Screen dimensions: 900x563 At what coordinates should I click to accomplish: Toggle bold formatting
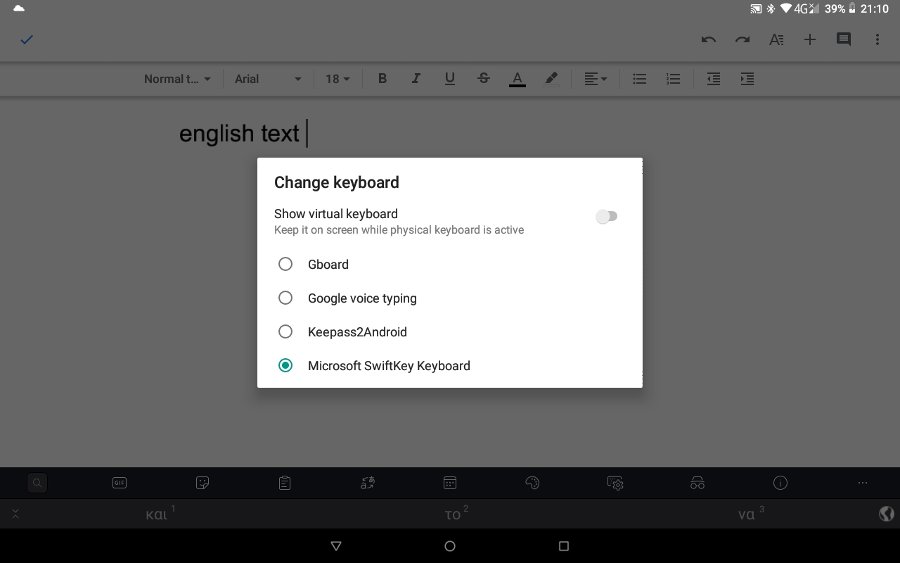pos(382,79)
